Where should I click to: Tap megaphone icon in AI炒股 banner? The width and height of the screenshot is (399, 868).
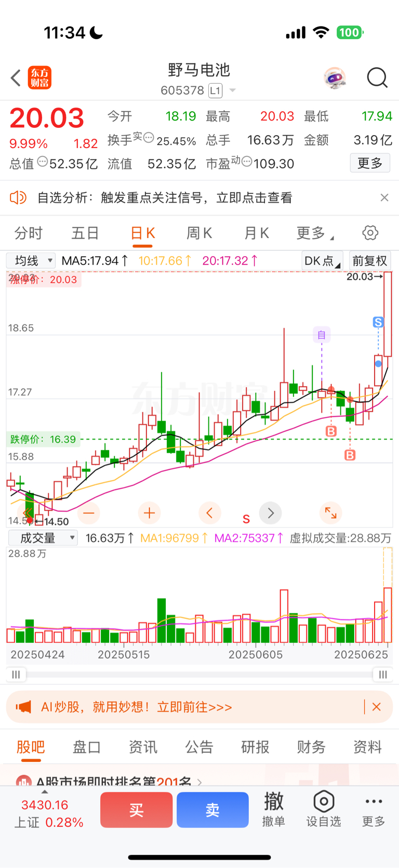pos(23,707)
